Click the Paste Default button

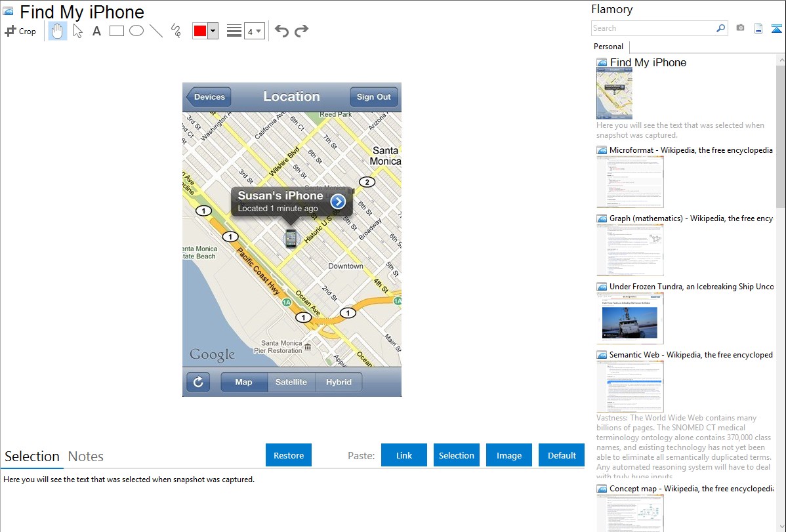click(562, 455)
